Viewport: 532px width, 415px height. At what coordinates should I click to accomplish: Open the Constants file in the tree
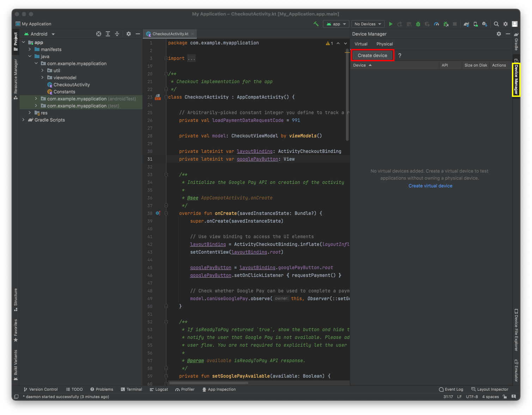(65, 92)
